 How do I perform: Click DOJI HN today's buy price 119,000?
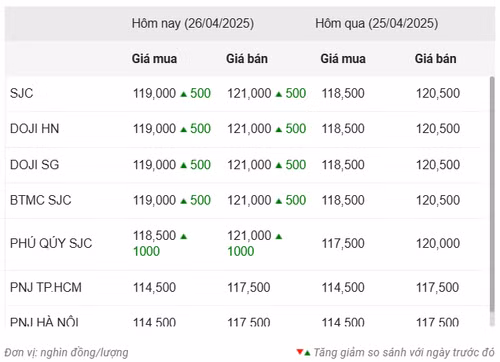click(x=154, y=129)
